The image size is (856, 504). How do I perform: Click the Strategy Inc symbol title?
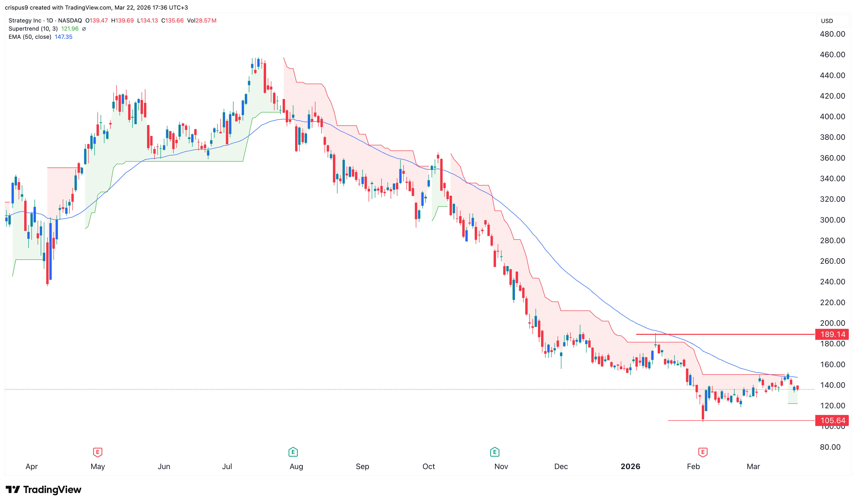coord(25,20)
